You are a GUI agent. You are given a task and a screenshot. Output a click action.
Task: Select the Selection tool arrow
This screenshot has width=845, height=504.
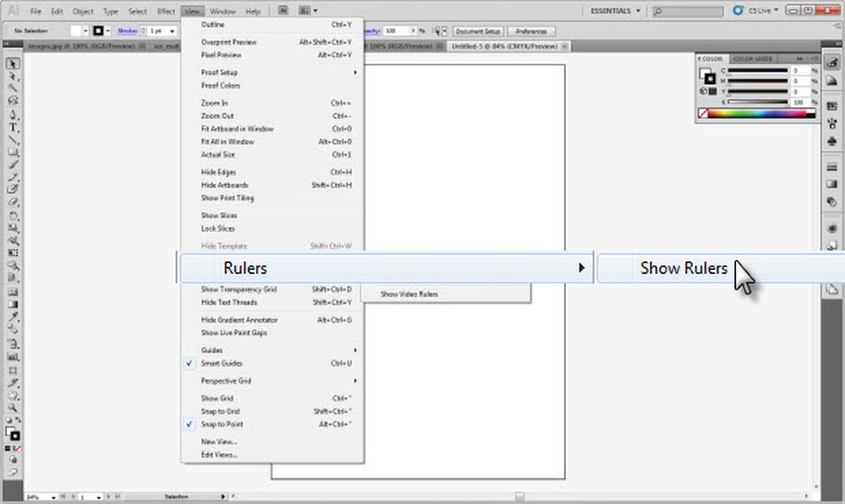(x=13, y=64)
